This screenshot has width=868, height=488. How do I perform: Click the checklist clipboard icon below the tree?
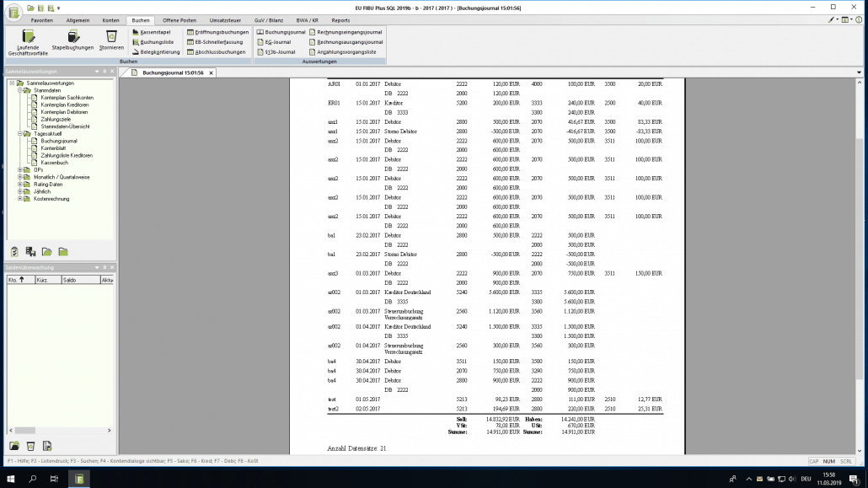[x=14, y=252]
